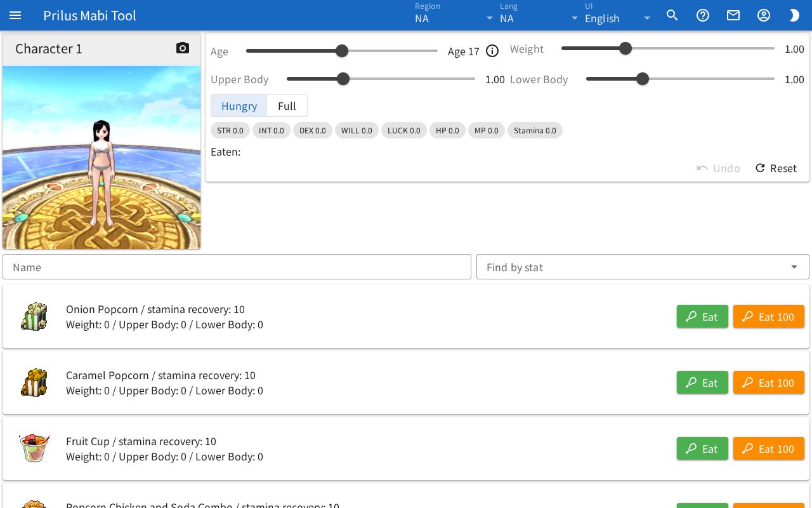
Task: Eat 100 Onion Popcorn
Action: pyautogui.click(x=769, y=316)
